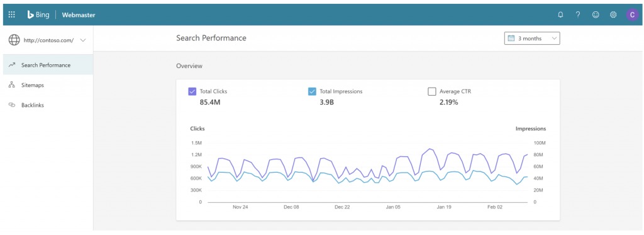Click the 85.4M total clicks value

click(210, 102)
